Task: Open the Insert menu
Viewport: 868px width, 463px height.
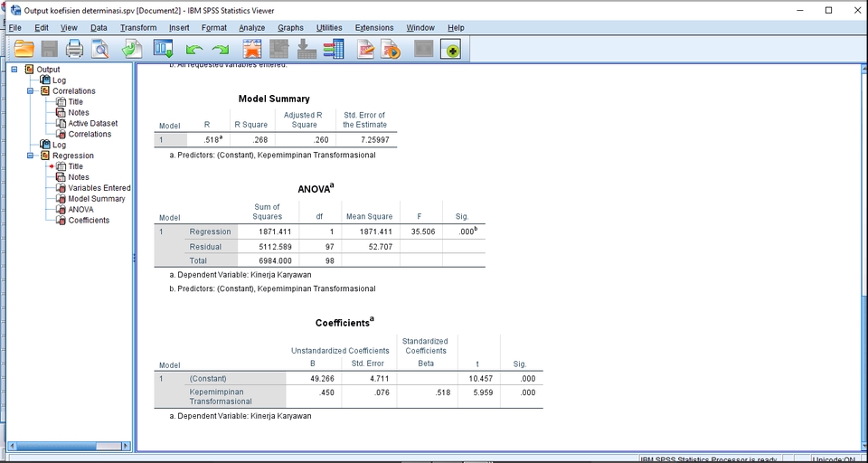Action: point(179,28)
